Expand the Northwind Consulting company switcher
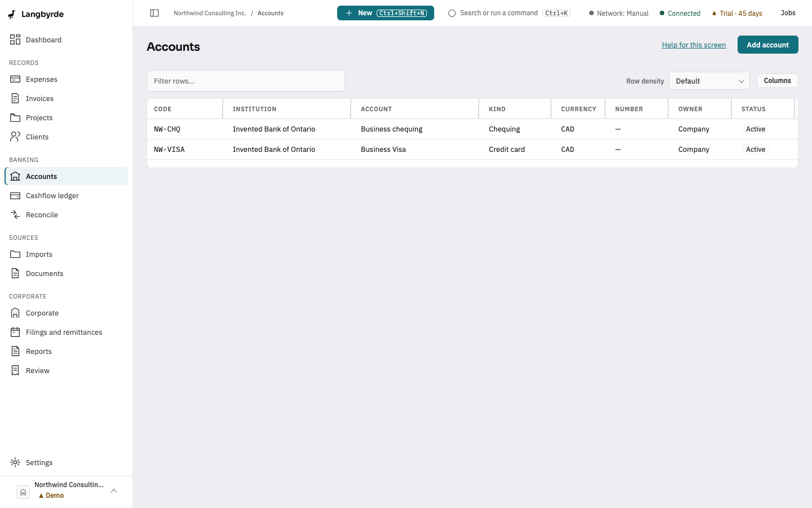The image size is (812, 508). tap(67, 492)
